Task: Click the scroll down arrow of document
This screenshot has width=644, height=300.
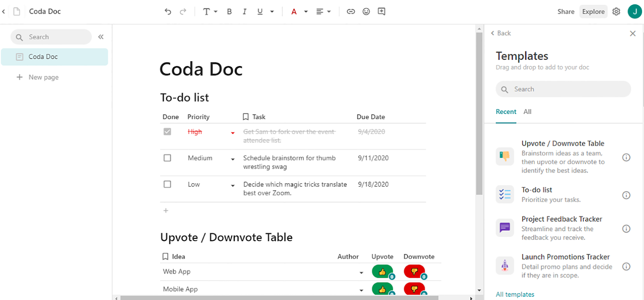Action: [479, 290]
